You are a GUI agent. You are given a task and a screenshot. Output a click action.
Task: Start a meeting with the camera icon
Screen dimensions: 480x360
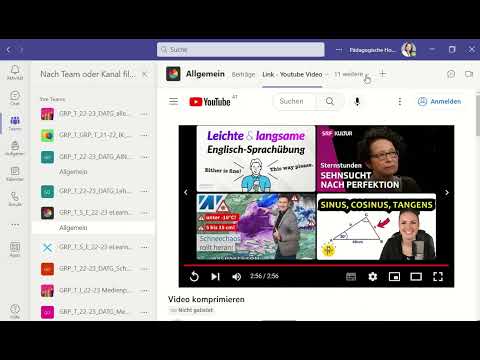pos(469,74)
